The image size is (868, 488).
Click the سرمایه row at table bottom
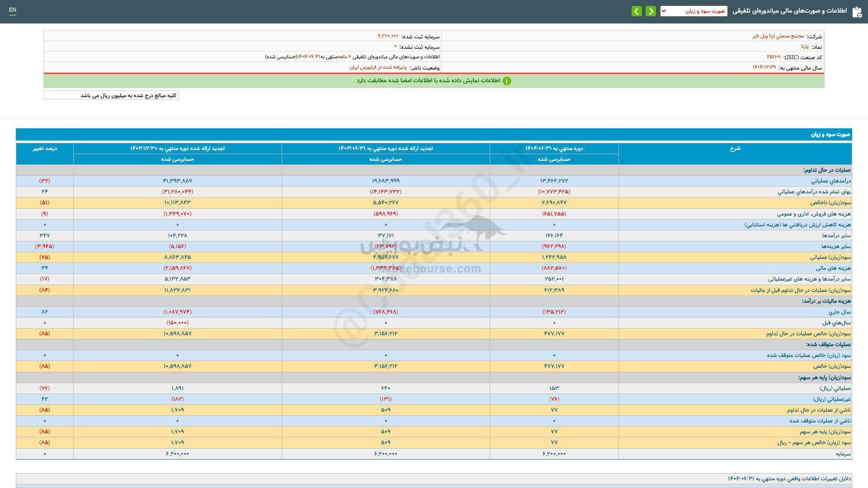(843, 454)
